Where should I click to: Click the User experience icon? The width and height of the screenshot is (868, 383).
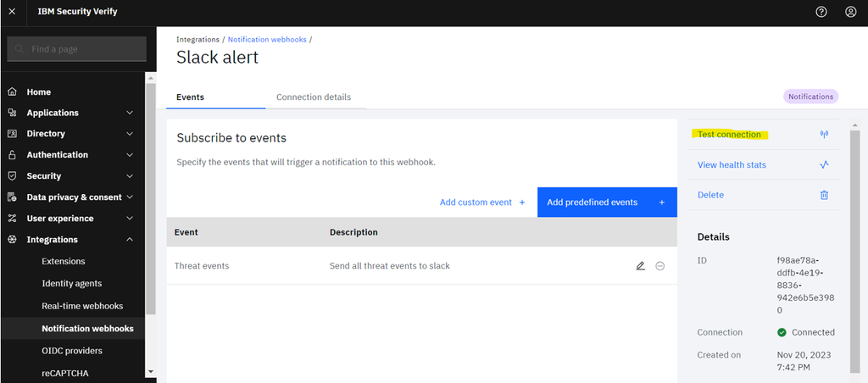tap(12, 218)
